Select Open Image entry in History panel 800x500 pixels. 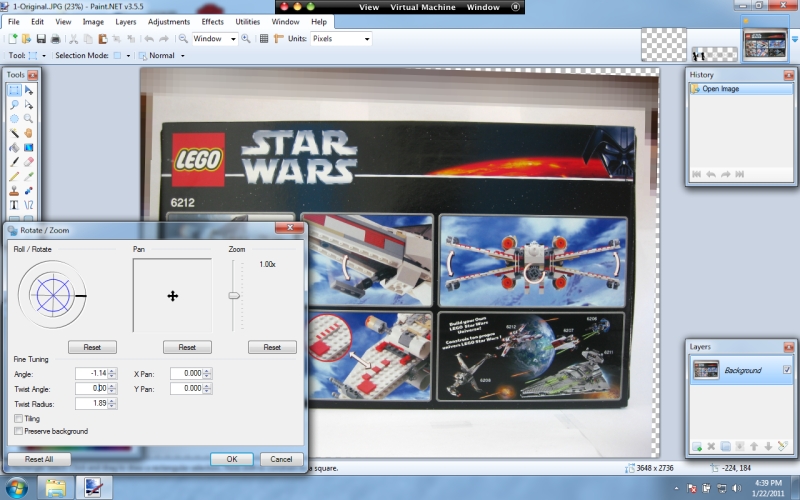[741, 89]
